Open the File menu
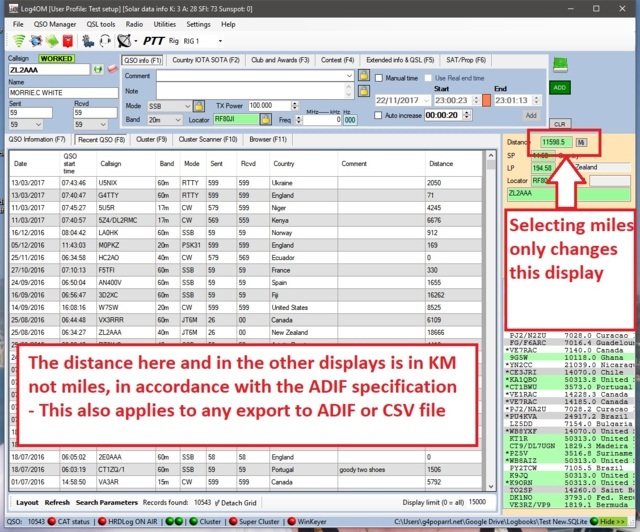The width and height of the screenshot is (640, 532). [18, 24]
